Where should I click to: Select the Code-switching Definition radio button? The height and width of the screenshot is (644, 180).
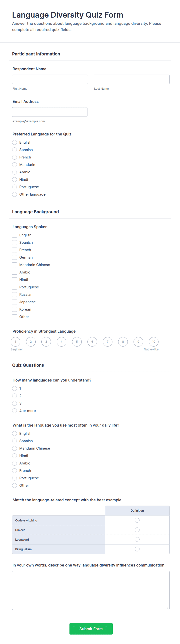click(137, 520)
